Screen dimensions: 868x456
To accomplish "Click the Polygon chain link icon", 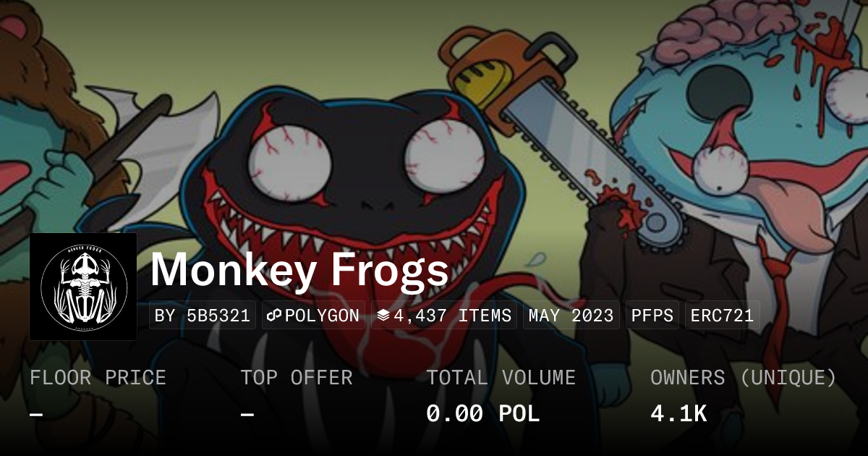I will click(x=274, y=316).
